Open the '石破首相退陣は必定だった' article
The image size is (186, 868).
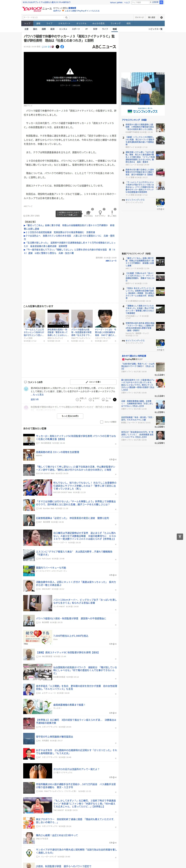click(73, 518)
